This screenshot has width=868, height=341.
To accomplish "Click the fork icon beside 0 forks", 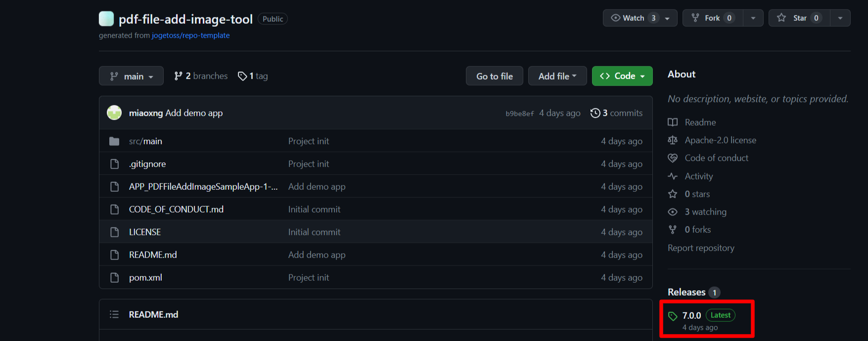I will 673,229.
